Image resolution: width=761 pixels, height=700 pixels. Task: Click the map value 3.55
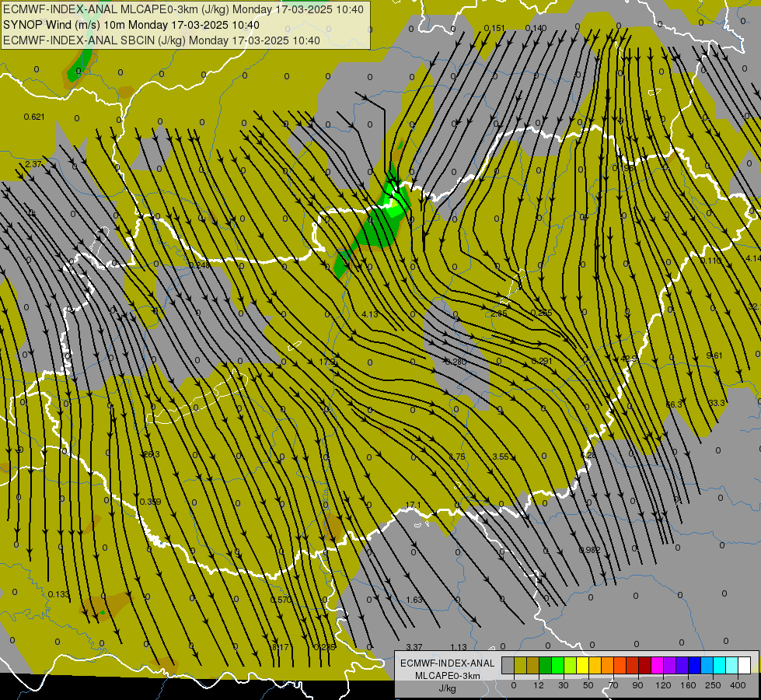pyautogui.click(x=501, y=456)
